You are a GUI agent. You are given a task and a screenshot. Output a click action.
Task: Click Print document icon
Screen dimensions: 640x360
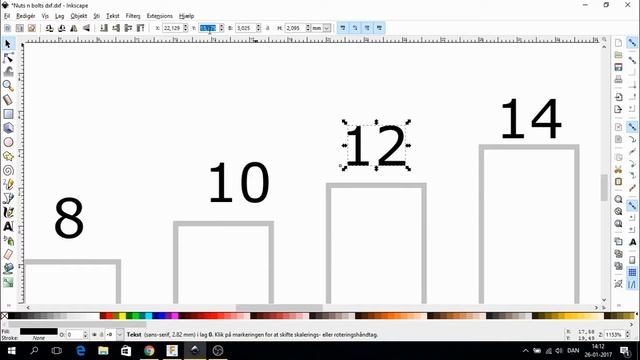[x=618, y=79]
